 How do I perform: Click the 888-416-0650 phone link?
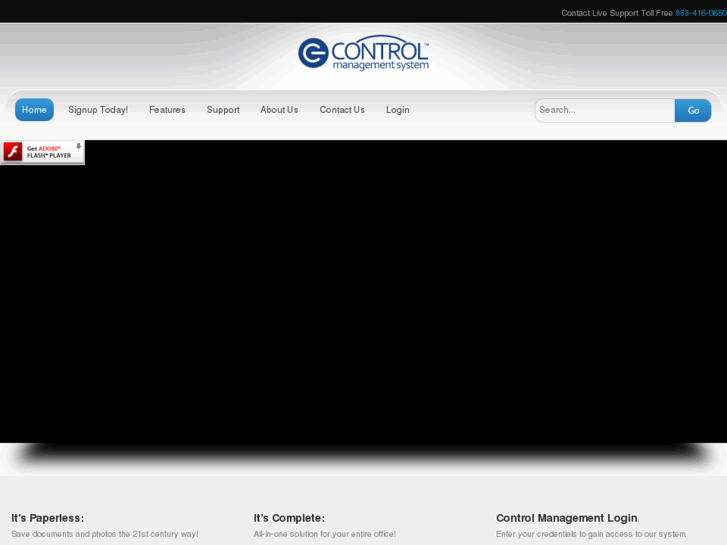tap(701, 13)
